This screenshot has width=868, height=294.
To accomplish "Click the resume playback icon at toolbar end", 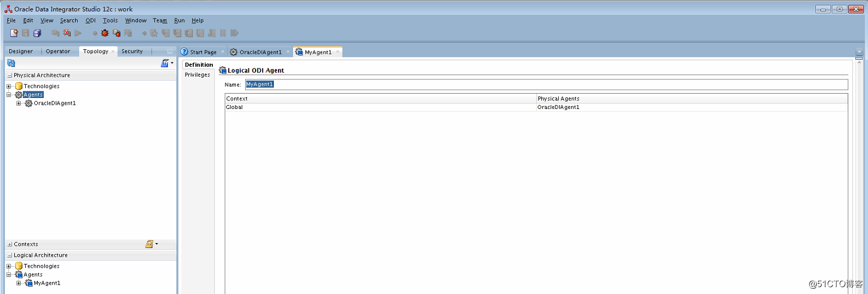I will pyautogui.click(x=234, y=33).
